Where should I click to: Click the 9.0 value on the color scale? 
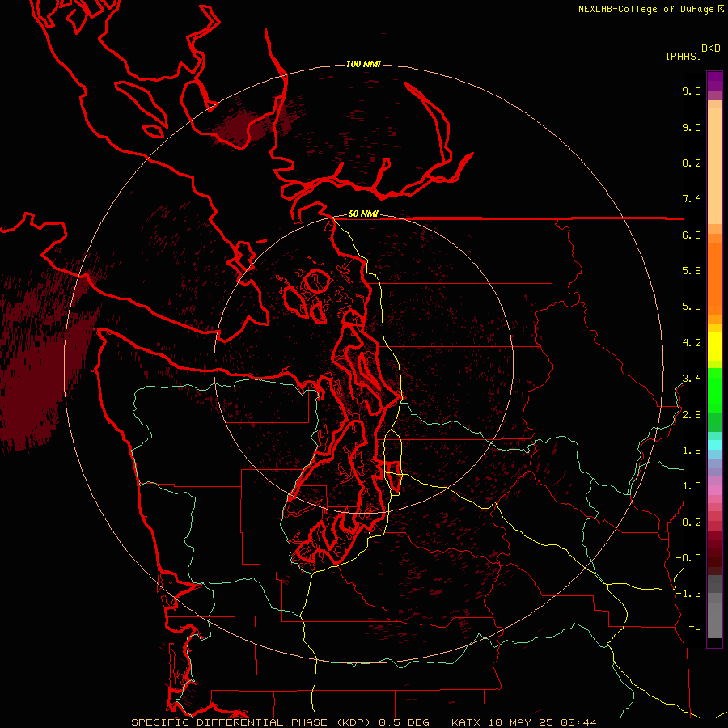click(x=692, y=127)
